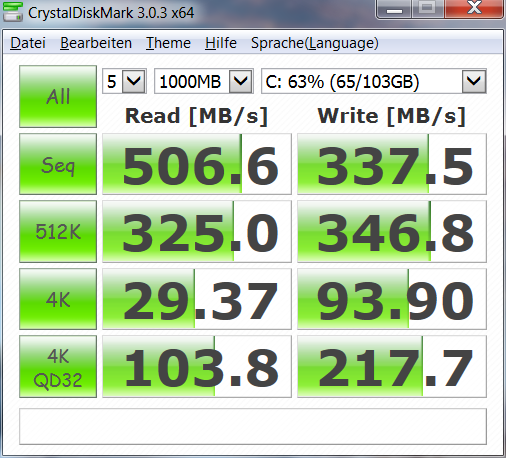Viewport: 506px width, 458px height.
Task: Click the empty comment field at bottom
Action: tap(253, 426)
